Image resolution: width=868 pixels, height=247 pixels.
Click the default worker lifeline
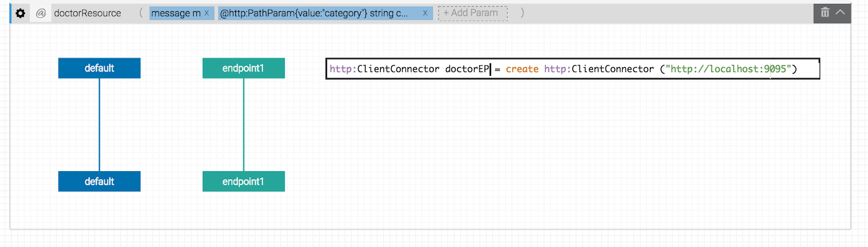click(x=99, y=125)
